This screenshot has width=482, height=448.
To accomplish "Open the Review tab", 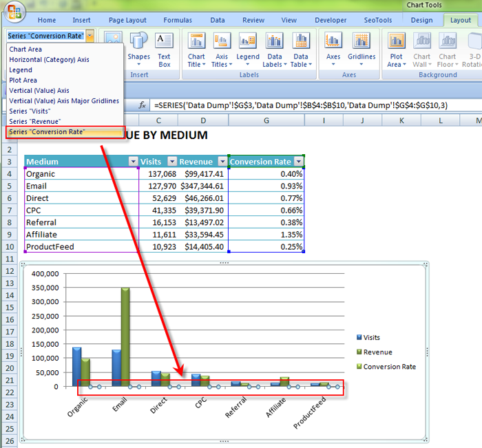I will click(x=253, y=20).
